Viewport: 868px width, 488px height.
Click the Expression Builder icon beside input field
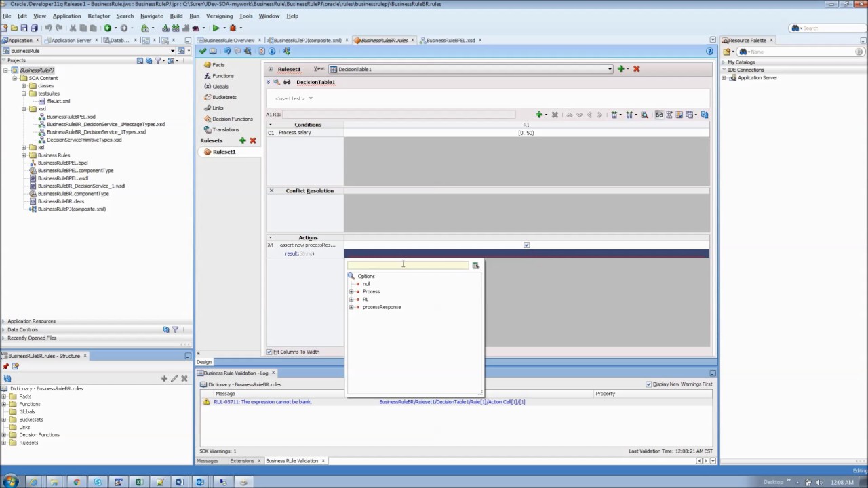coord(475,265)
